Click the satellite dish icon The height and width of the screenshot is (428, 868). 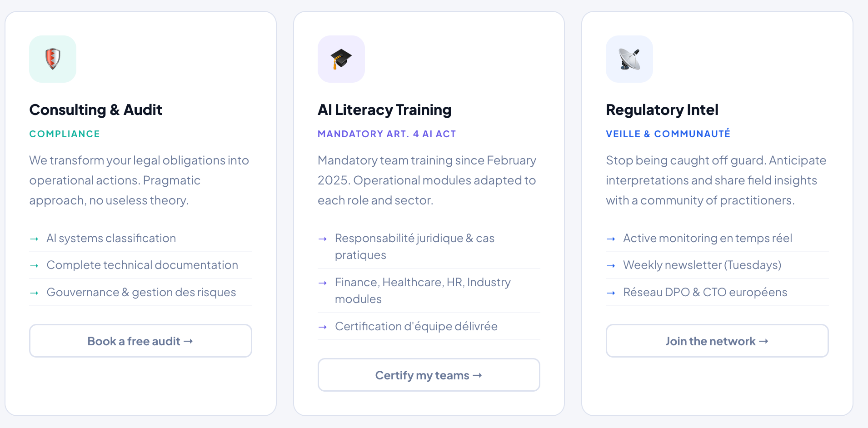[x=629, y=59]
